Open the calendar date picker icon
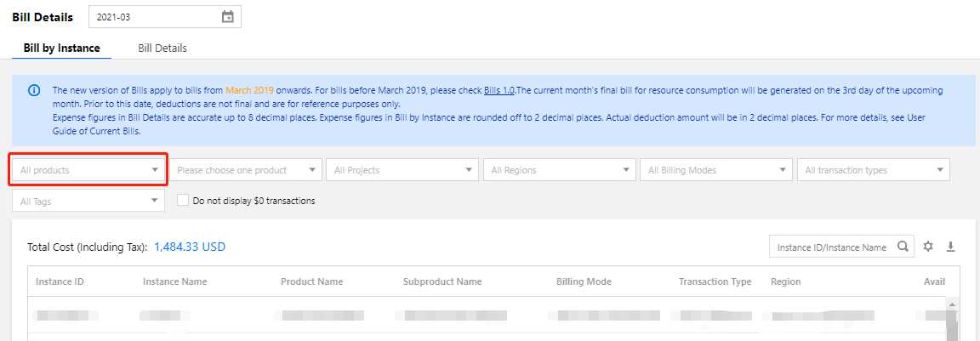 (x=227, y=17)
